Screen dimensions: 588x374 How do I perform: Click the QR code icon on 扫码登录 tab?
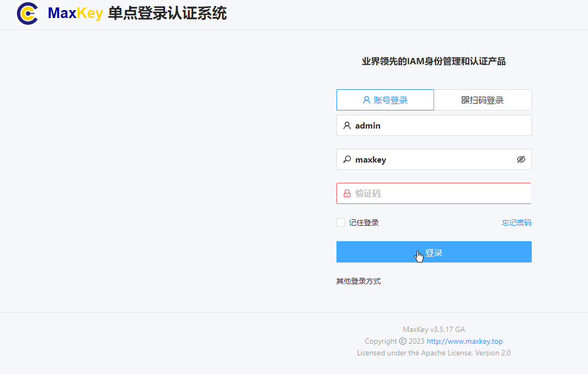click(x=465, y=100)
